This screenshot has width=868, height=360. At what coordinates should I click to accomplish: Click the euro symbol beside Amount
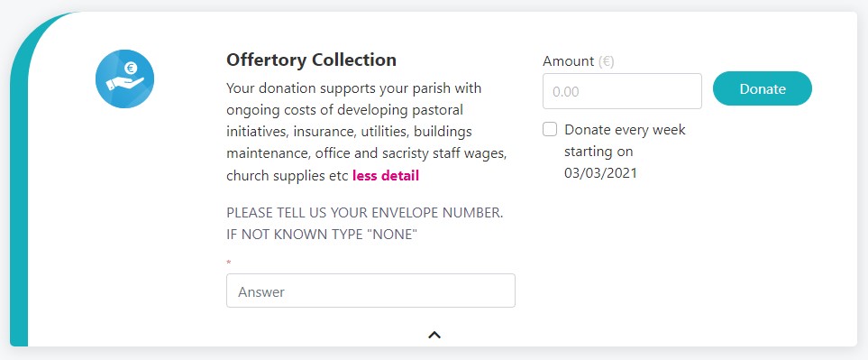[607, 61]
